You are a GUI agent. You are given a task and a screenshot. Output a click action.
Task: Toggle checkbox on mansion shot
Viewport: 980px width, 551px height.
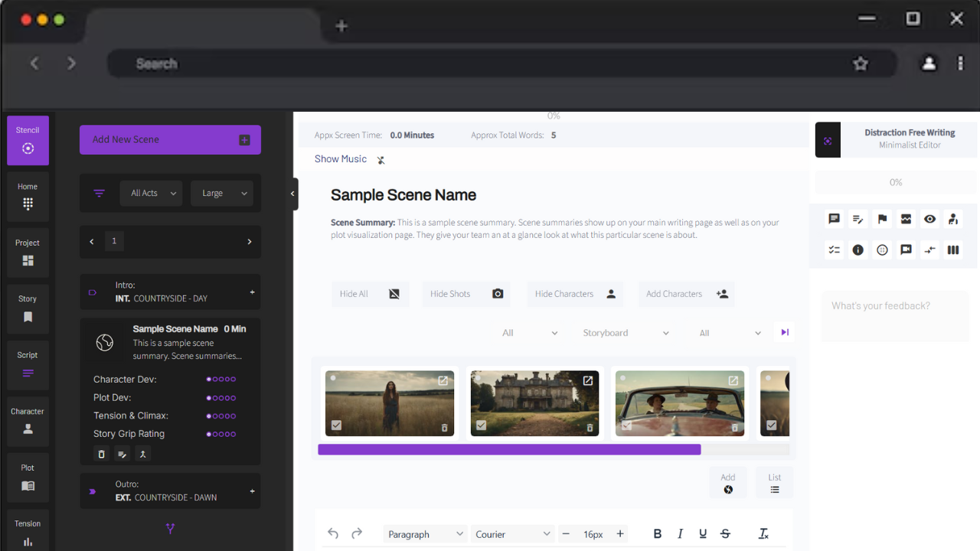[x=481, y=425]
